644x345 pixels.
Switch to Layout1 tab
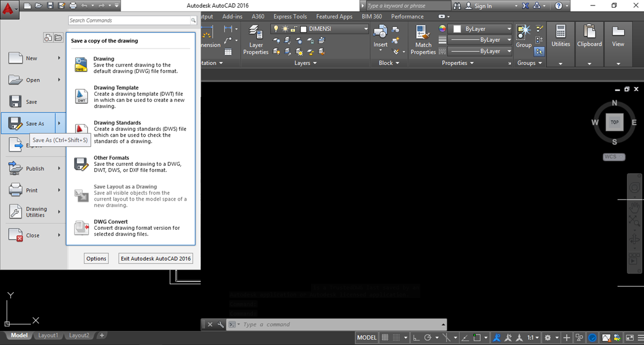pos(47,335)
